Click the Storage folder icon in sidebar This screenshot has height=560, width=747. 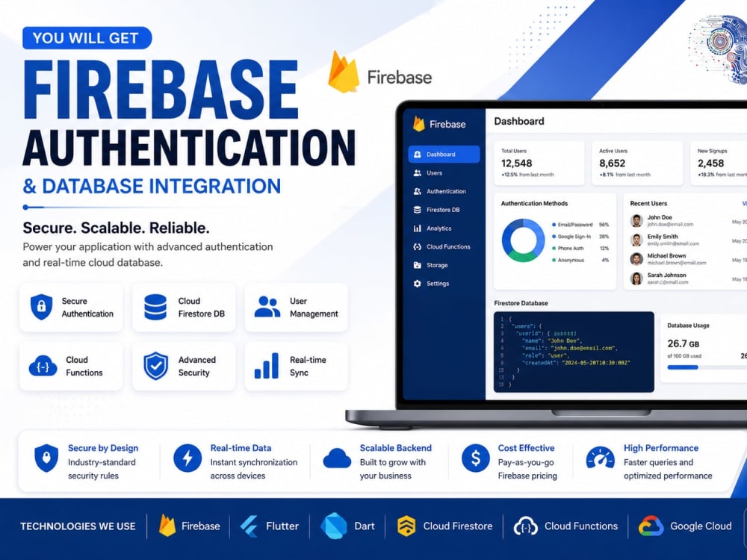(418, 265)
